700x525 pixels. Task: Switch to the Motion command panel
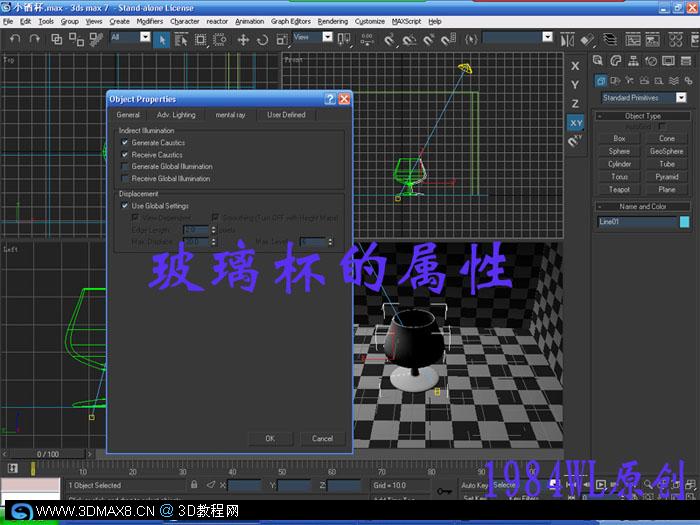651,61
